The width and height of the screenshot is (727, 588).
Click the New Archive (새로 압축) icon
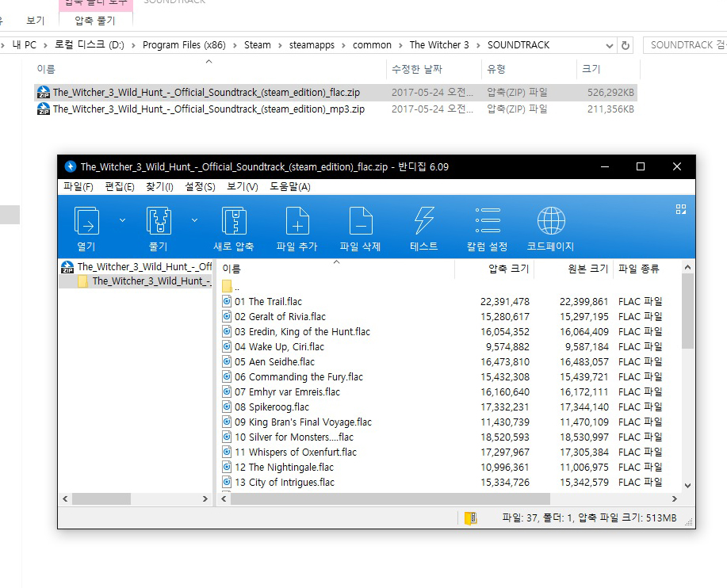click(234, 220)
